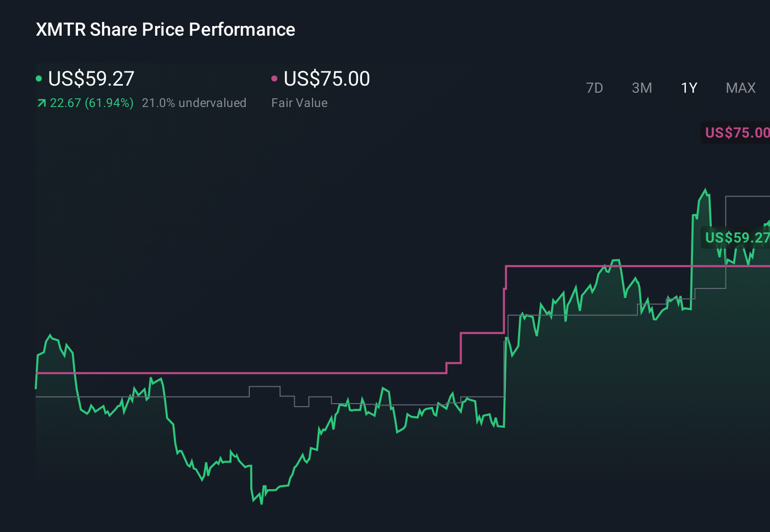770x532 pixels.
Task: Switch the chart to 3M range
Action: coord(641,88)
